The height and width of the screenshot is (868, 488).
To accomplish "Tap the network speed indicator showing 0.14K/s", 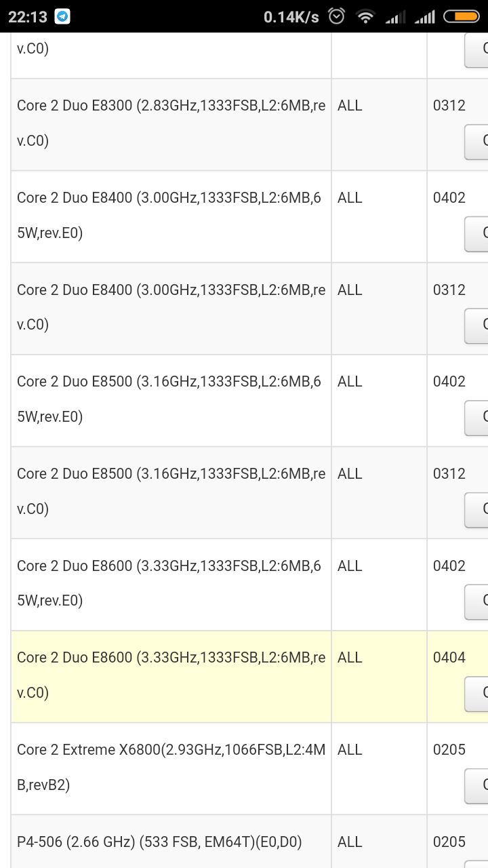I will (x=293, y=16).
